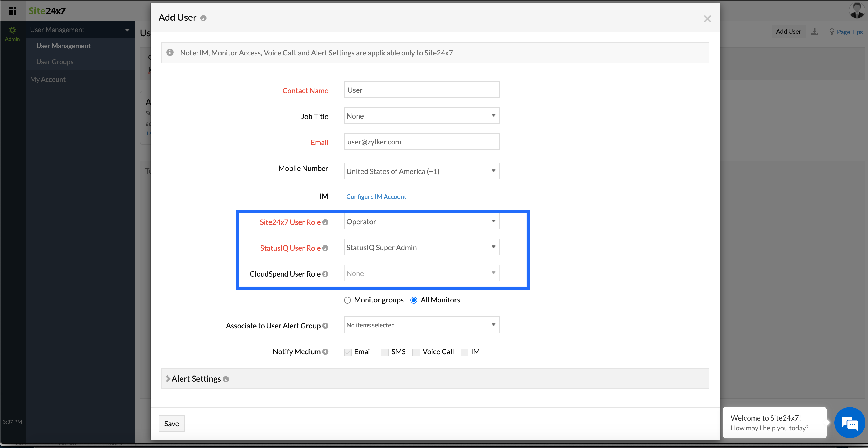Open My Account menu item
Screen dimensions: 868x448
click(48, 80)
